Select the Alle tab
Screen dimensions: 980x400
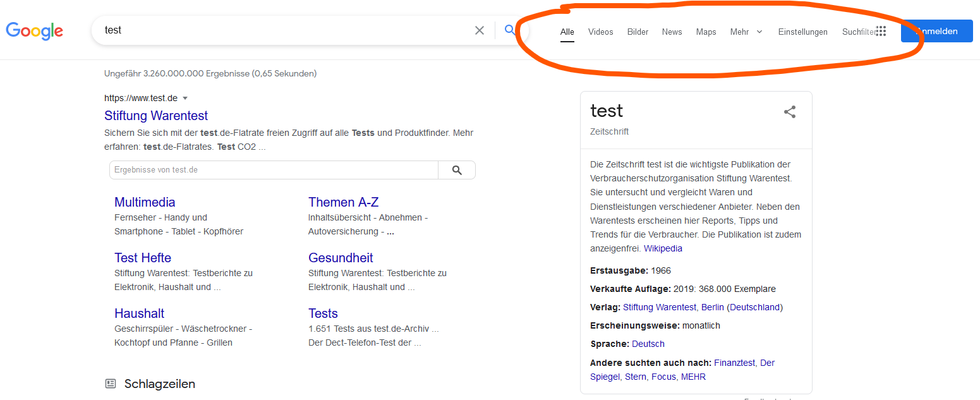pos(567,32)
